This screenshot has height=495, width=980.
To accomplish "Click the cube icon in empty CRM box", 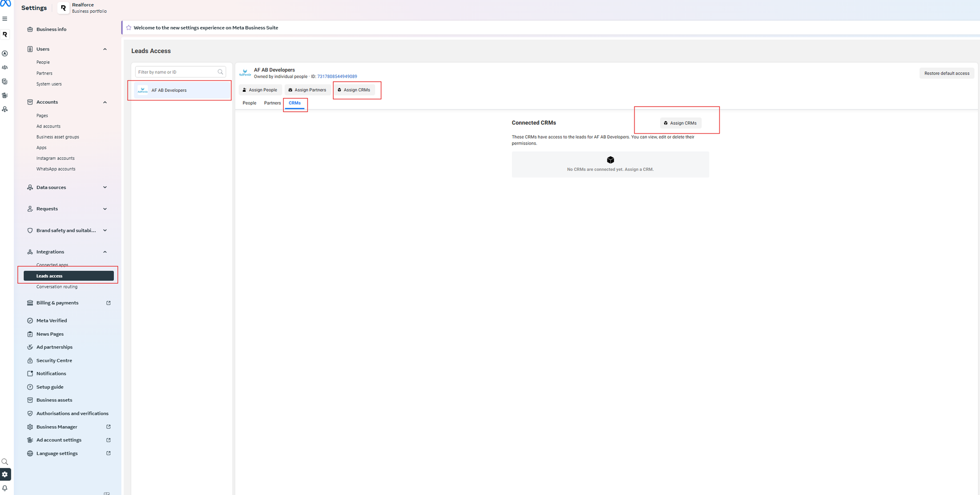I will [x=610, y=160].
